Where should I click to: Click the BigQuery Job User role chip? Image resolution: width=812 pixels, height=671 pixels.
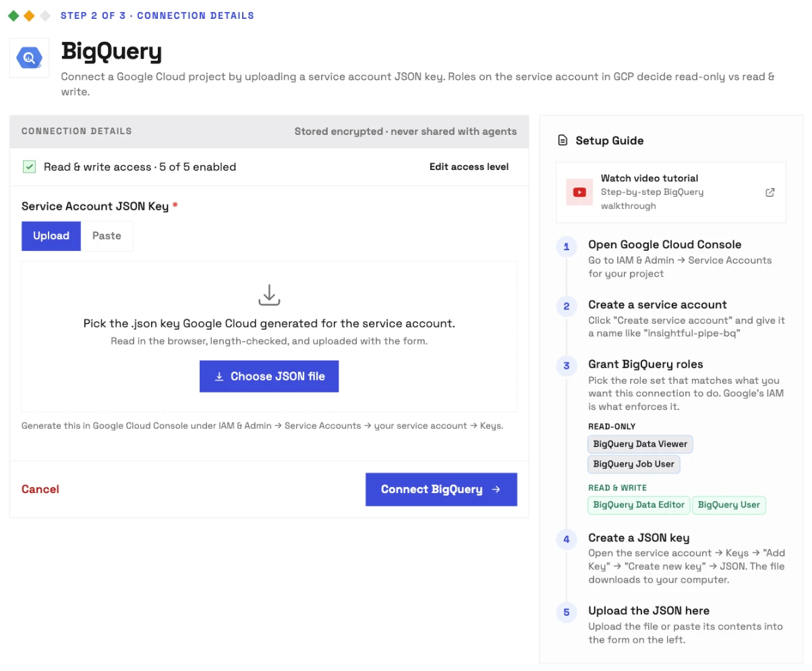634,465
